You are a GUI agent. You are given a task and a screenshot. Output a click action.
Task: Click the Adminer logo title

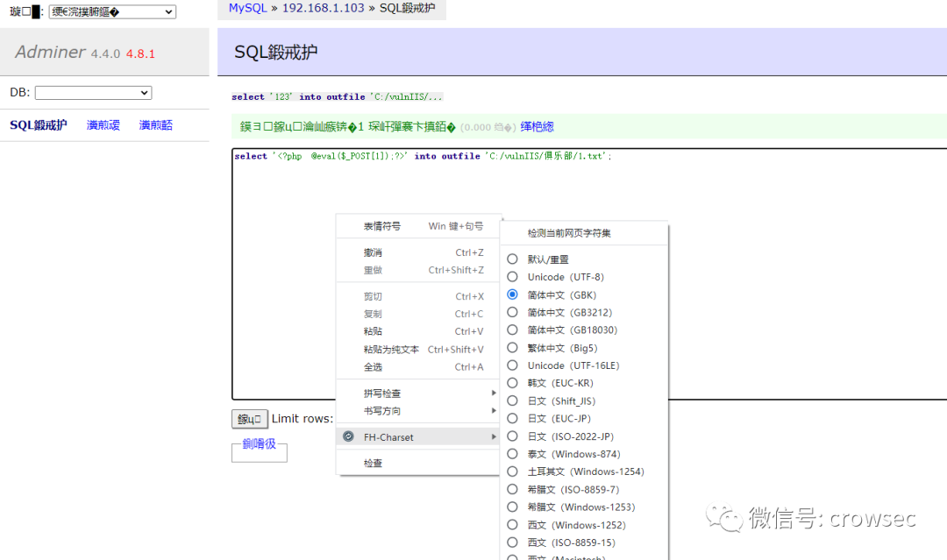point(50,52)
